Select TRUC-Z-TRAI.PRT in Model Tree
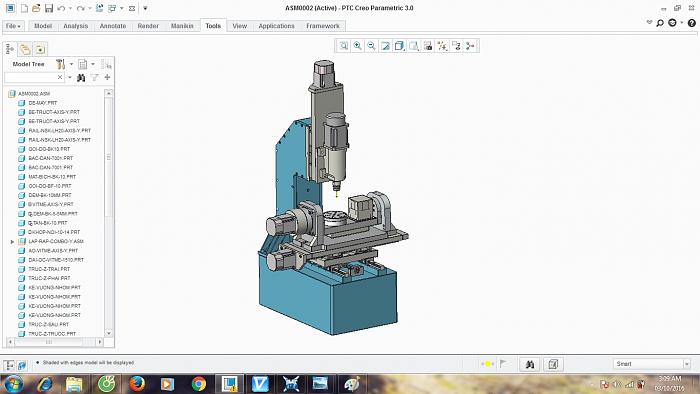Image resolution: width=700 pixels, height=394 pixels. point(49,269)
